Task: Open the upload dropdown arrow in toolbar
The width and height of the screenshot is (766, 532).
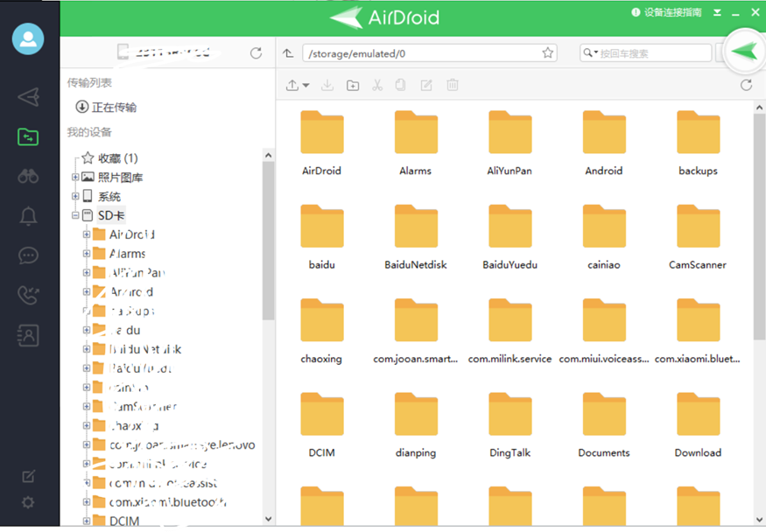Action: pos(306,86)
